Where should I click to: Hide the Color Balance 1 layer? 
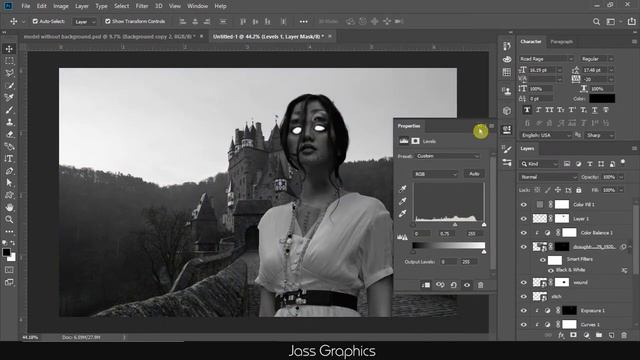pos(524,233)
